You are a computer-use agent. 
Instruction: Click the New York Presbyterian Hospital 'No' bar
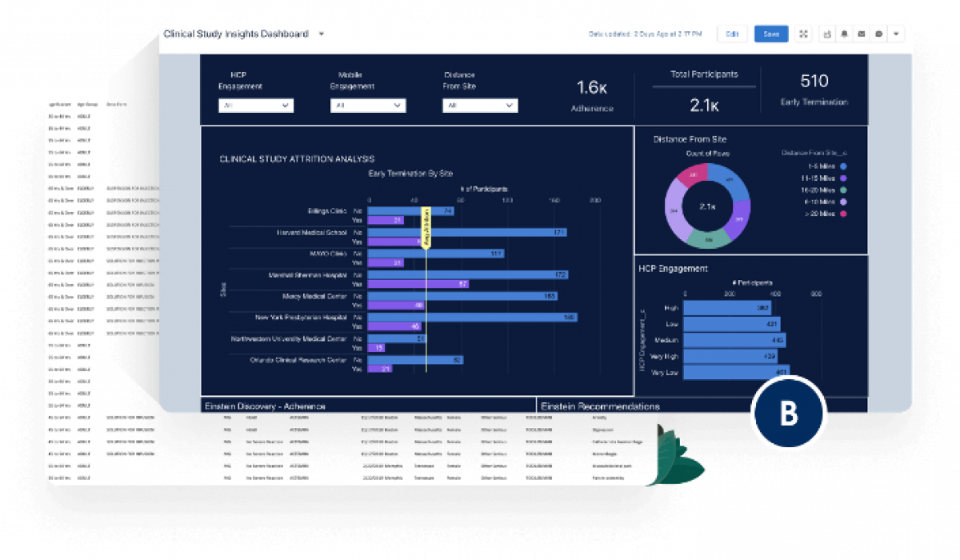473,318
